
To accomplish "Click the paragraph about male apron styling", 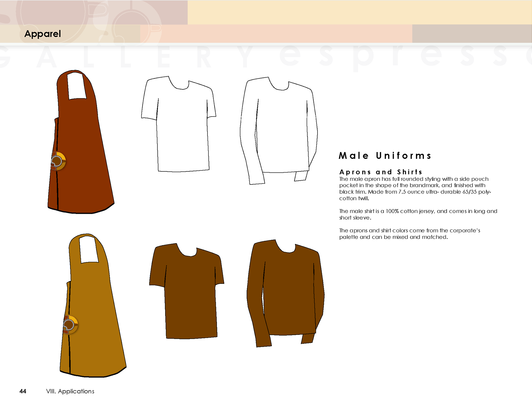I will click(415, 189).
